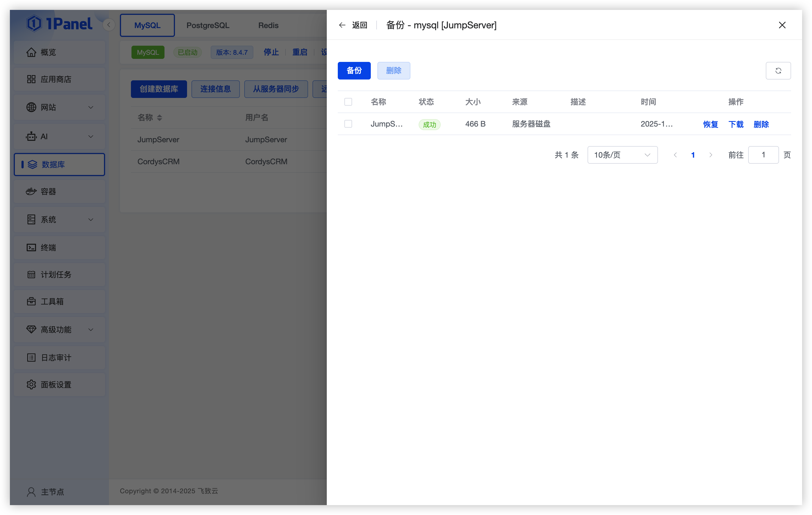Viewport: 812px width, 515px height.
Task: Select all backups with header checkbox
Action: 348,102
